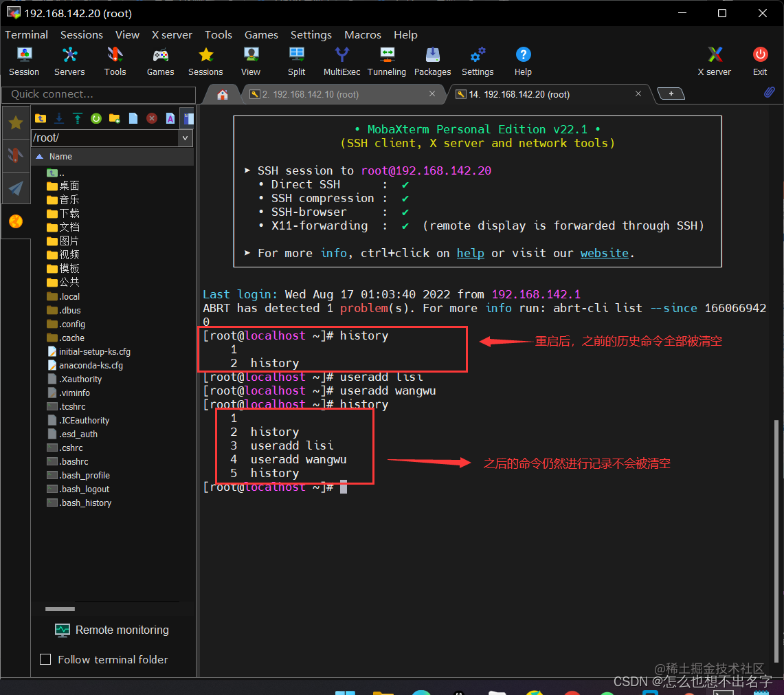This screenshot has width=784, height=695.
Task: Create a new folder in SFTP browser
Action: pos(115,118)
